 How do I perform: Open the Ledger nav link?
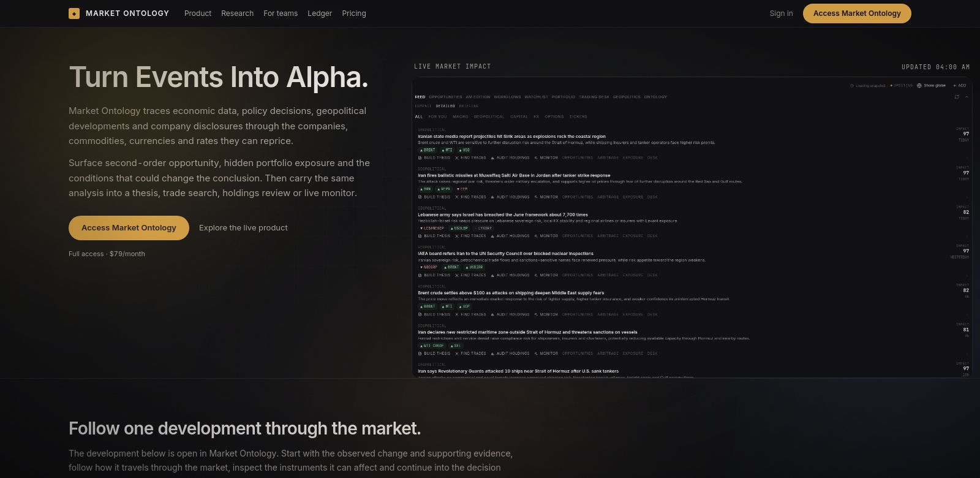pyautogui.click(x=320, y=13)
